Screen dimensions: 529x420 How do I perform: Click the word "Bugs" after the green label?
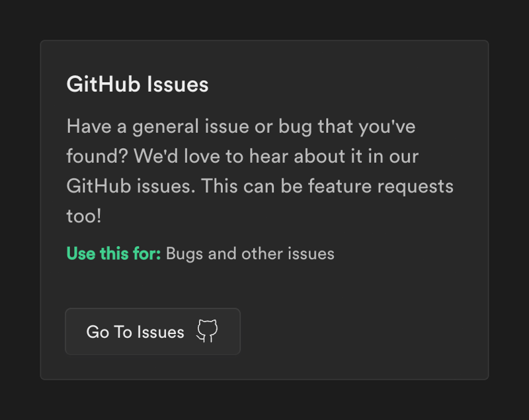[x=184, y=253]
